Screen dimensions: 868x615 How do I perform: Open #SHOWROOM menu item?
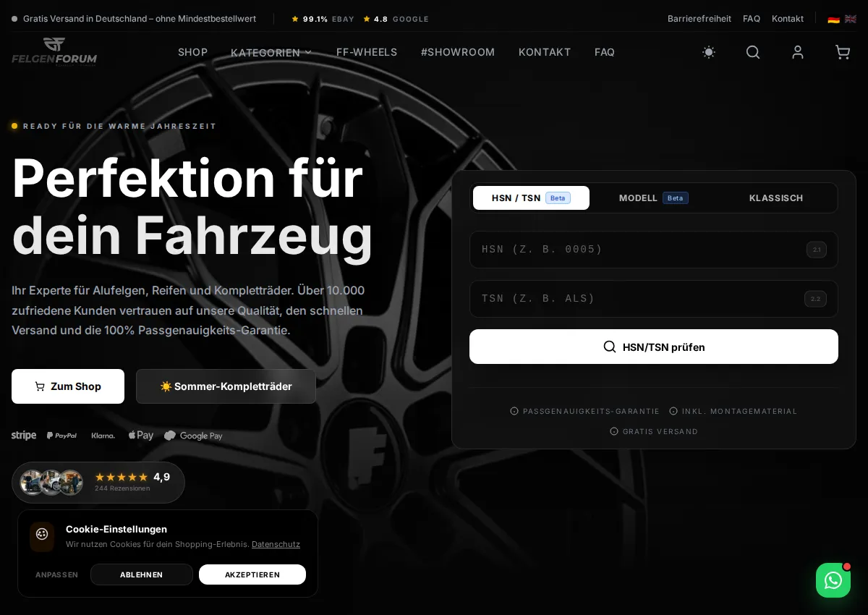[458, 52]
